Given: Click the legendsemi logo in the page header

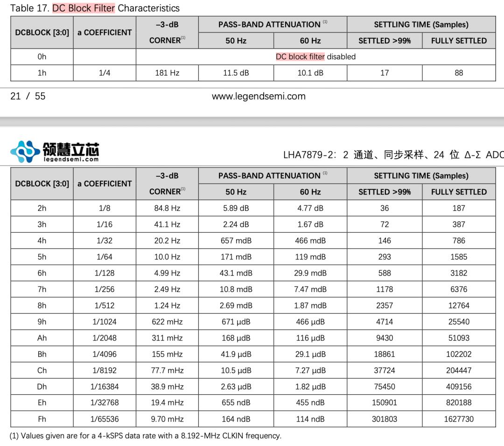Looking at the screenshot, I should click(x=55, y=152).
